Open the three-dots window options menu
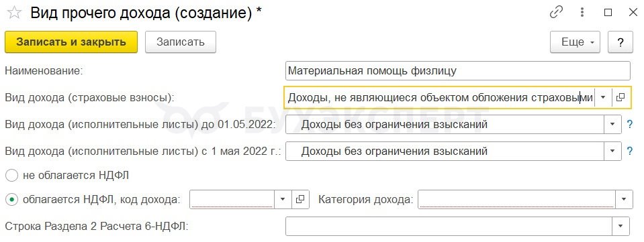644x242 pixels. point(582,13)
